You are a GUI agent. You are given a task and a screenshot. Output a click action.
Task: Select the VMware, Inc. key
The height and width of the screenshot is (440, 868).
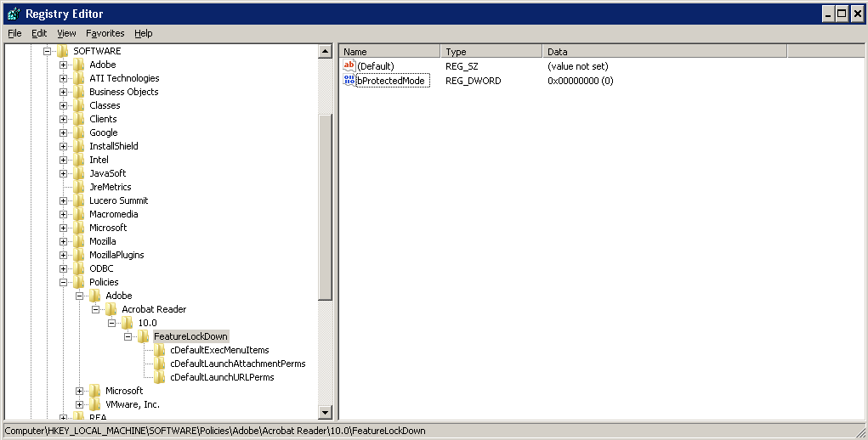point(133,404)
